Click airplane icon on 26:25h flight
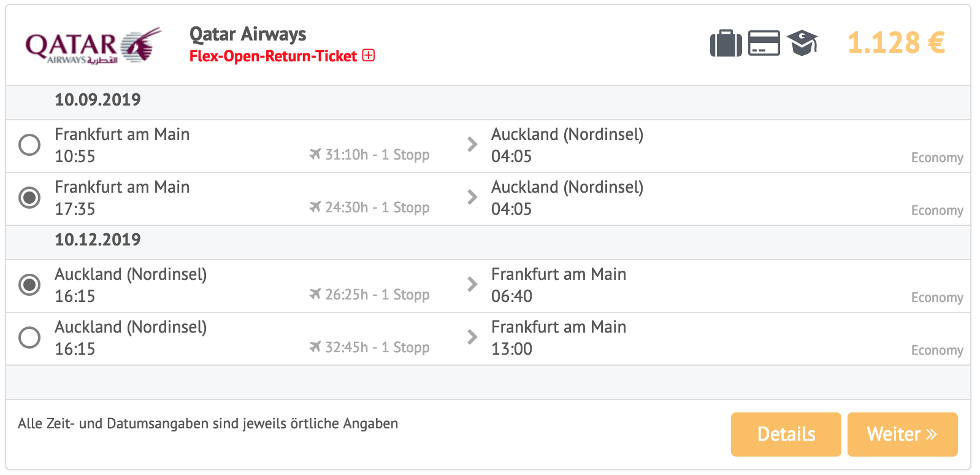 315,294
